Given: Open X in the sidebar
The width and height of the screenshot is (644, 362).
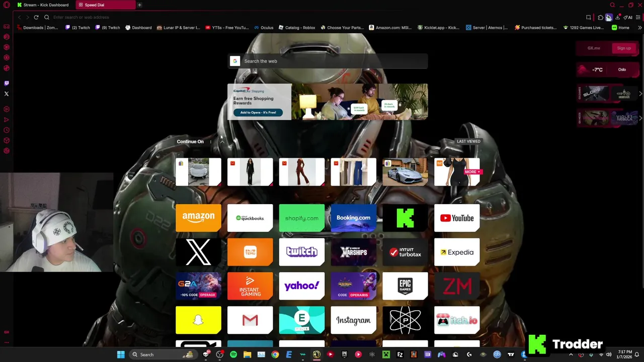Looking at the screenshot, I should (x=7, y=94).
